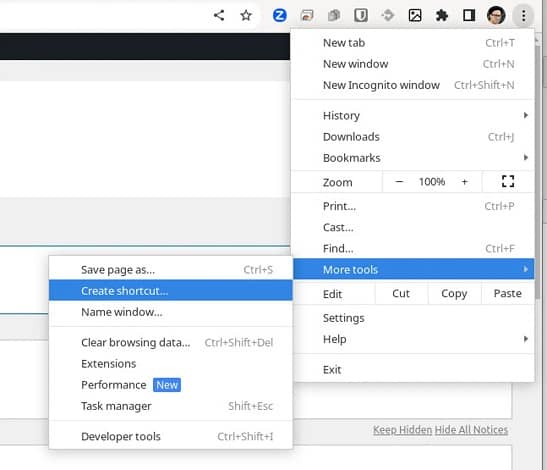Open the blue Z extension icon

[279, 15]
